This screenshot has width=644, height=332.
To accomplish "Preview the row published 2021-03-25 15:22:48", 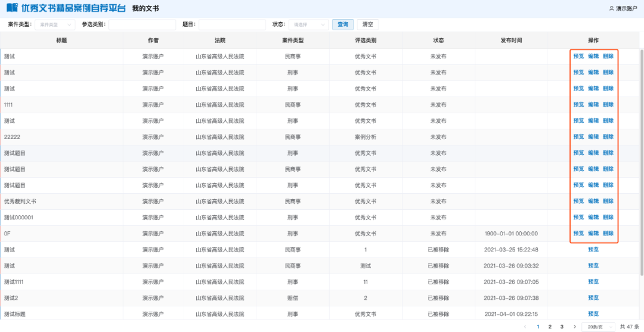I will [x=593, y=249].
